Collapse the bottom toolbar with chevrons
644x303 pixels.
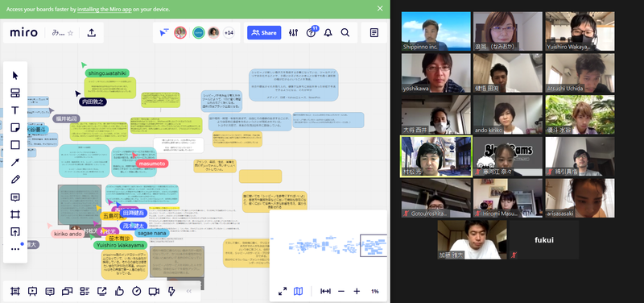[x=189, y=291]
